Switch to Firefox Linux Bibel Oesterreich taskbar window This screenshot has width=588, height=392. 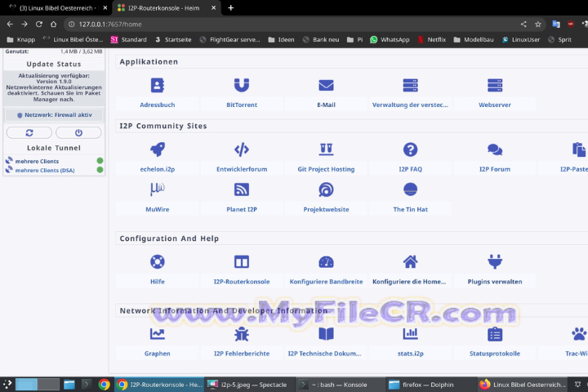(x=522, y=385)
